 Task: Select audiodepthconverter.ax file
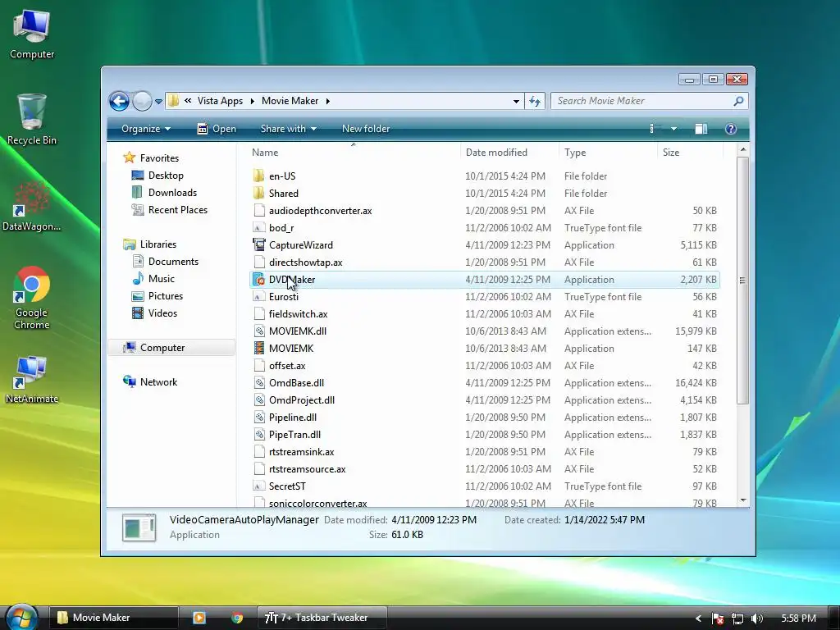click(484, 211)
